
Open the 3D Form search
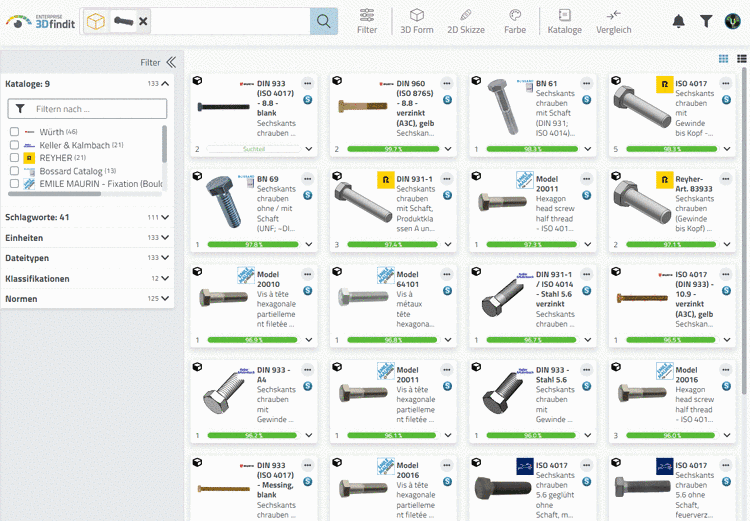(x=417, y=22)
